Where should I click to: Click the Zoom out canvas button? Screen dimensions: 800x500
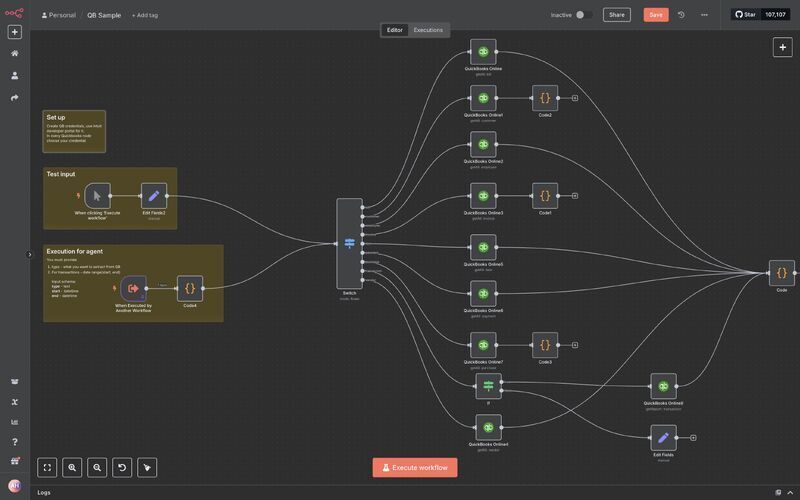pos(97,467)
